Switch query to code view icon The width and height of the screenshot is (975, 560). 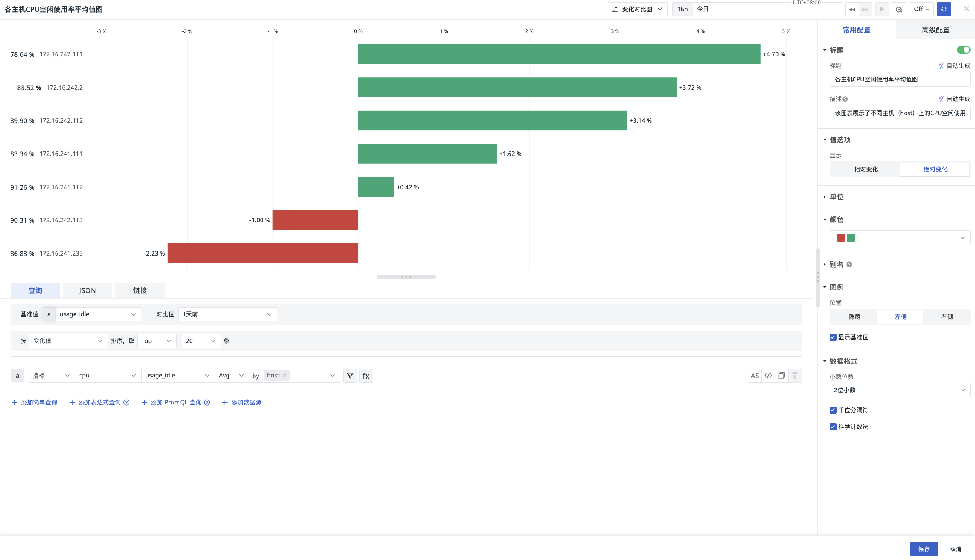click(768, 376)
